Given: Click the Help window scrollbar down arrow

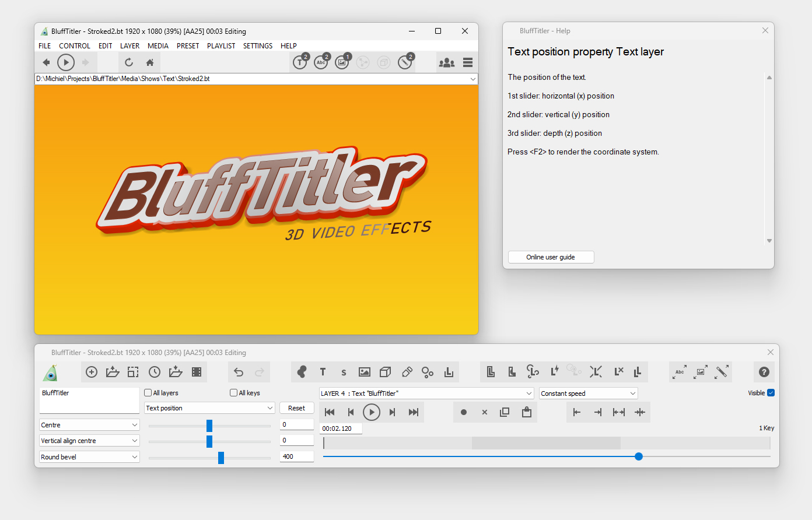Looking at the screenshot, I should [769, 241].
